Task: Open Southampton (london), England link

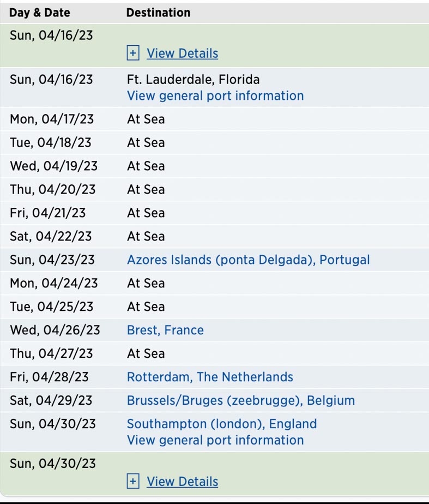Action: [222, 424]
